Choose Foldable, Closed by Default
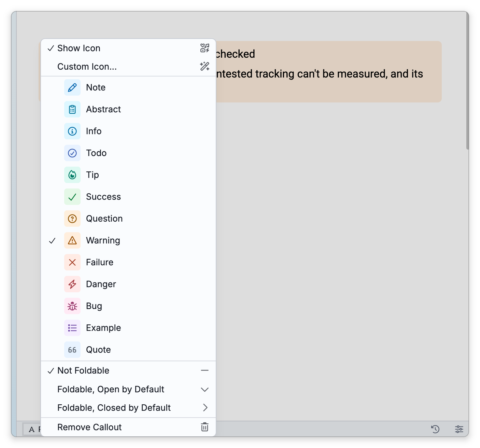Screen dimensions: 480x448 click(x=128, y=408)
